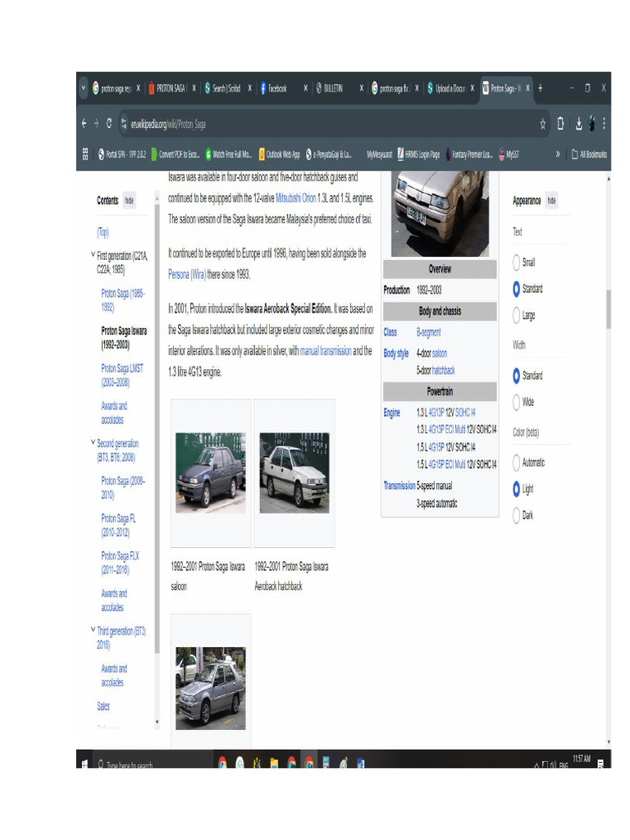Collapse the First generation contents section
The height and width of the screenshot is (840, 630).
pos(93,255)
